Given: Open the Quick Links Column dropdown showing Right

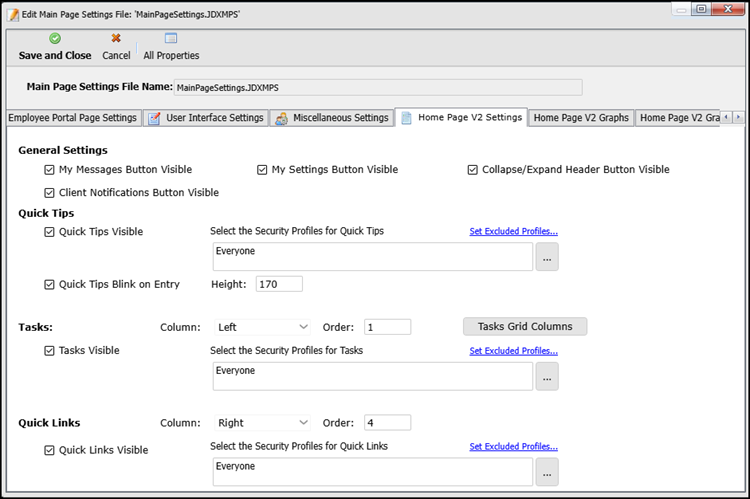Looking at the screenshot, I should 262,423.
